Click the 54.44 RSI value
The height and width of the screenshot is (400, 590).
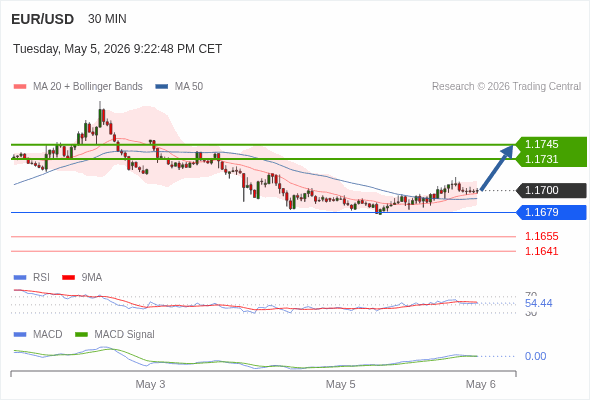point(538,303)
